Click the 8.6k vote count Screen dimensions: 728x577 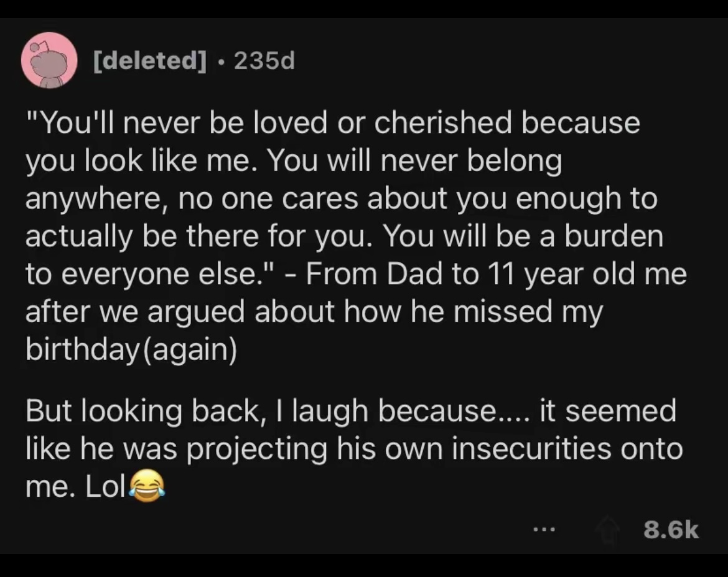coord(671,530)
